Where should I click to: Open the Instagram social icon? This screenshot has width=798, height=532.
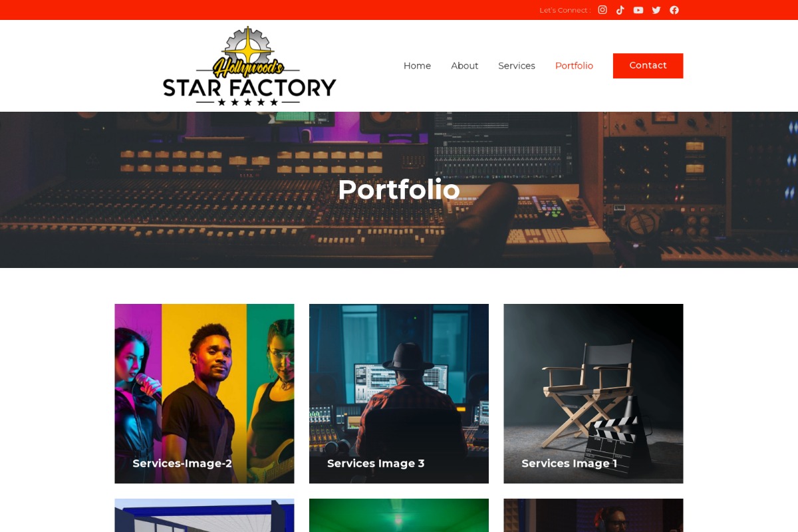click(x=602, y=10)
